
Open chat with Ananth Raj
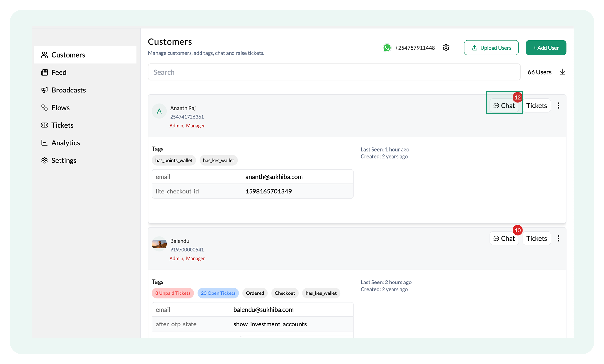coord(504,106)
